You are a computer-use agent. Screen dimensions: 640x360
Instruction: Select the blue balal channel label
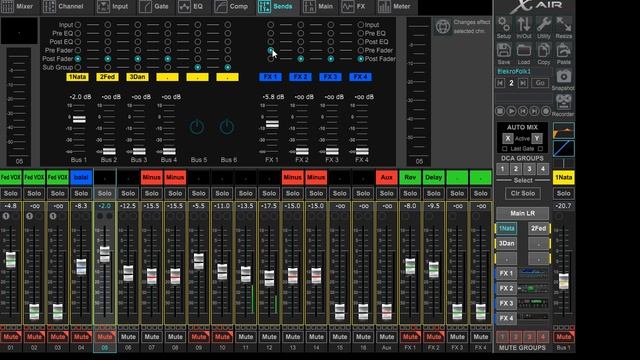point(81,178)
